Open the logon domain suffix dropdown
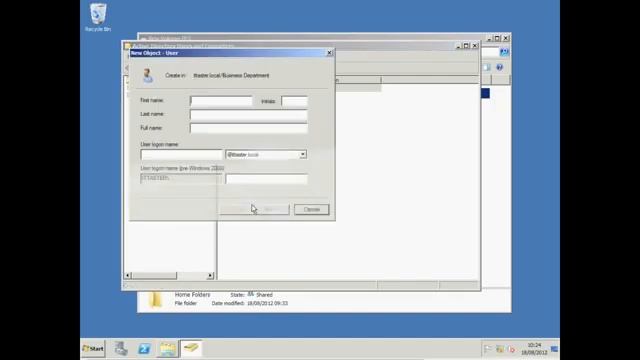Screen dimensions: 640x360 click(302, 155)
